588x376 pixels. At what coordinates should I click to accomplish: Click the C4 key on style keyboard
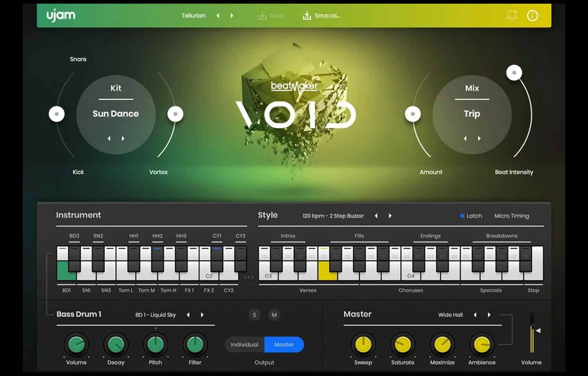tap(411, 276)
